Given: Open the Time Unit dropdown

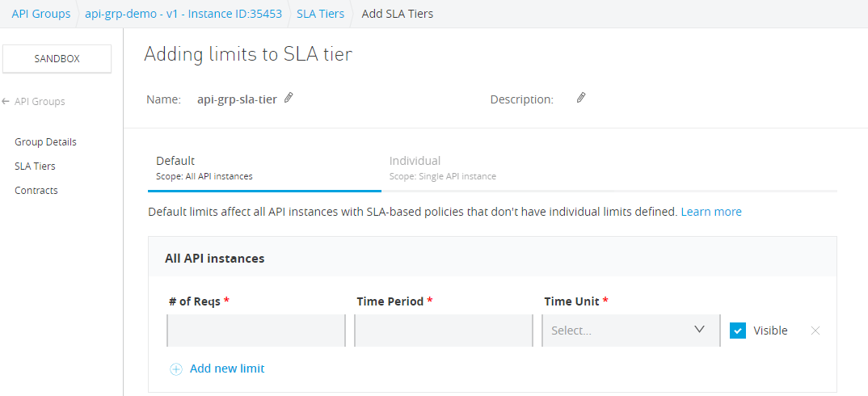Looking at the screenshot, I should click(630, 331).
